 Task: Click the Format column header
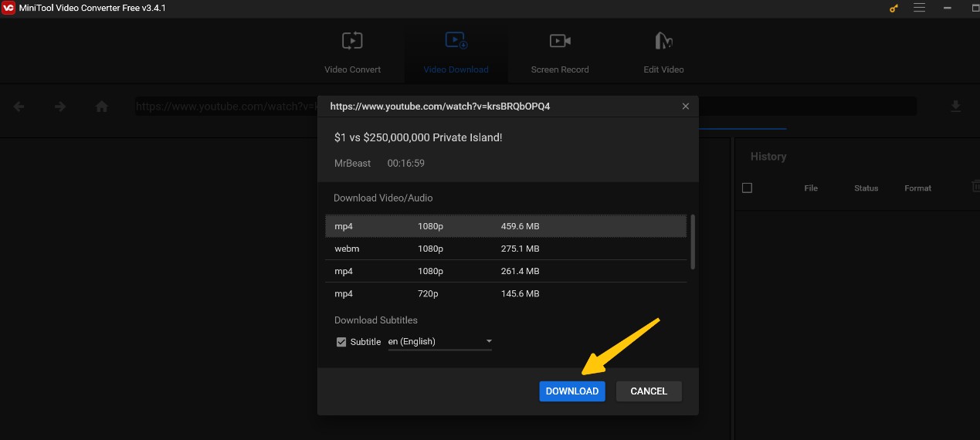[918, 188]
